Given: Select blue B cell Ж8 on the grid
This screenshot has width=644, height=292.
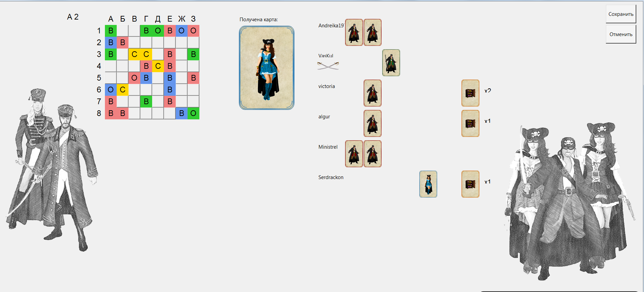Looking at the screenshot, I should click(x=181, y=113).
